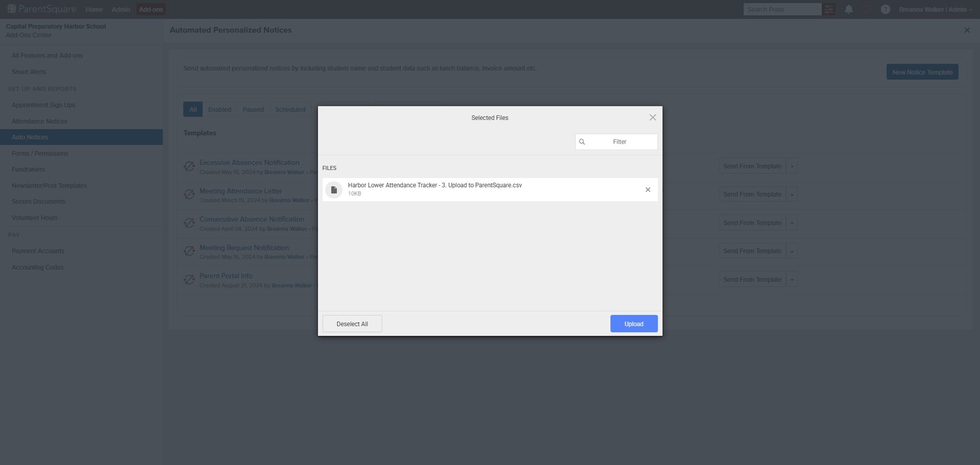980x465 pixels.
Task: Send From Template for Meeting Request Notification
Action: coord(752,251)
